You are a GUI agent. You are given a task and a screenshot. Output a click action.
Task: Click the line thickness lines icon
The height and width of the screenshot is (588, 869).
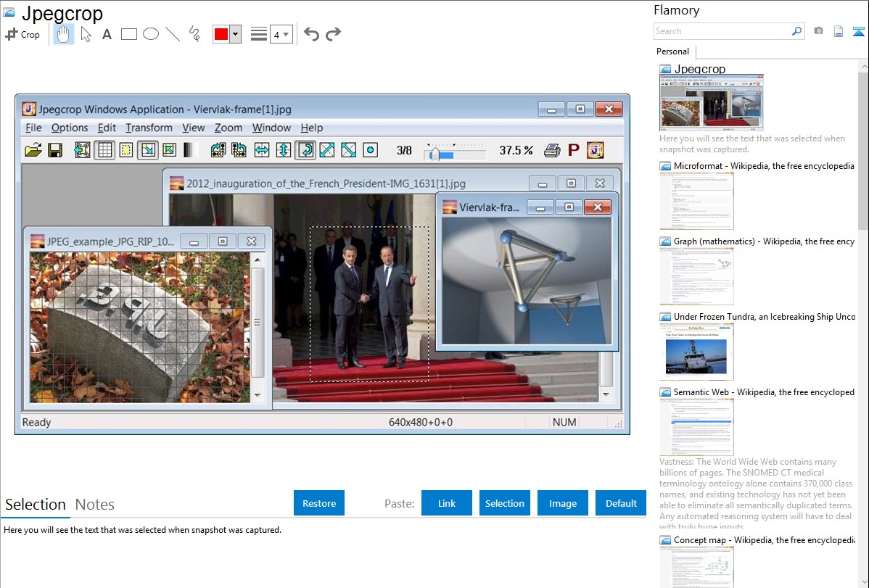(259, 34)
